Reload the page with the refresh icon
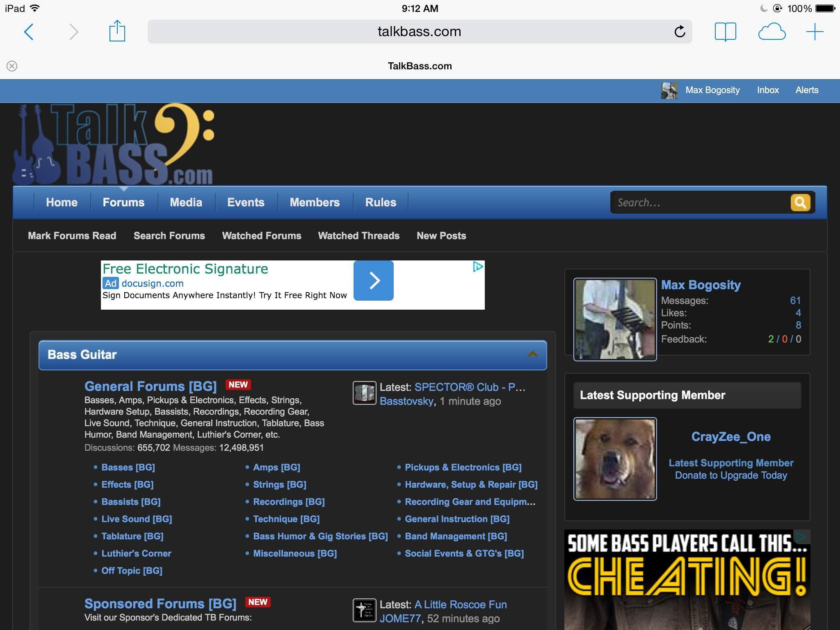Screen dimensions: 840x630 pyautogui.click(x=680, y=31)
